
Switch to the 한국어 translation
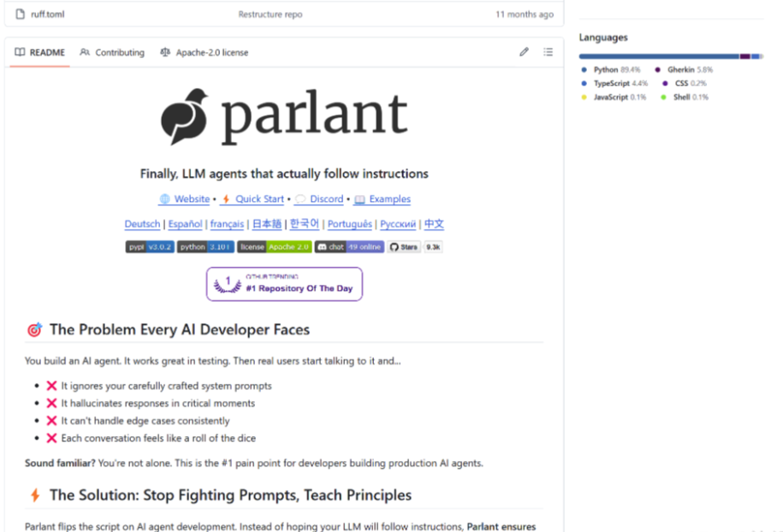coord(304,223)
